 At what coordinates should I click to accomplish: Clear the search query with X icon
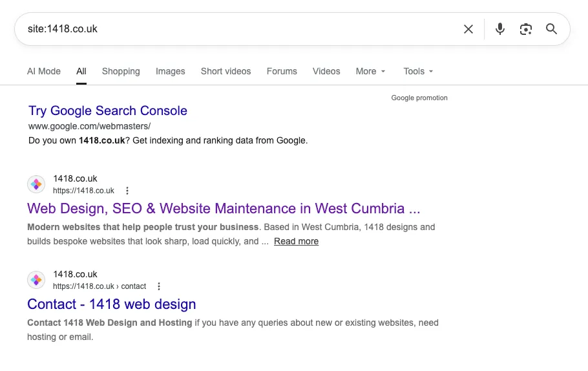[x=468, y=29]
